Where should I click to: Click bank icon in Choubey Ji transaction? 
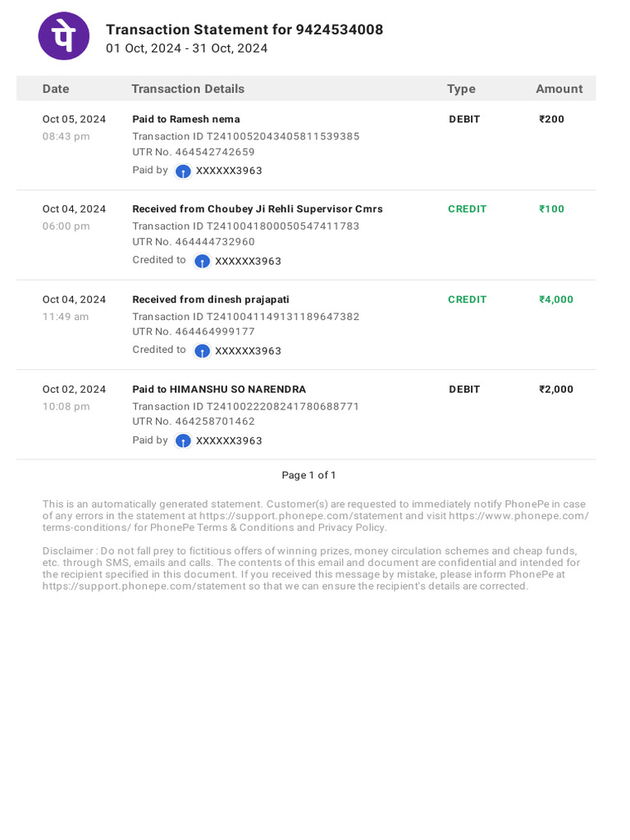point(202,261)
